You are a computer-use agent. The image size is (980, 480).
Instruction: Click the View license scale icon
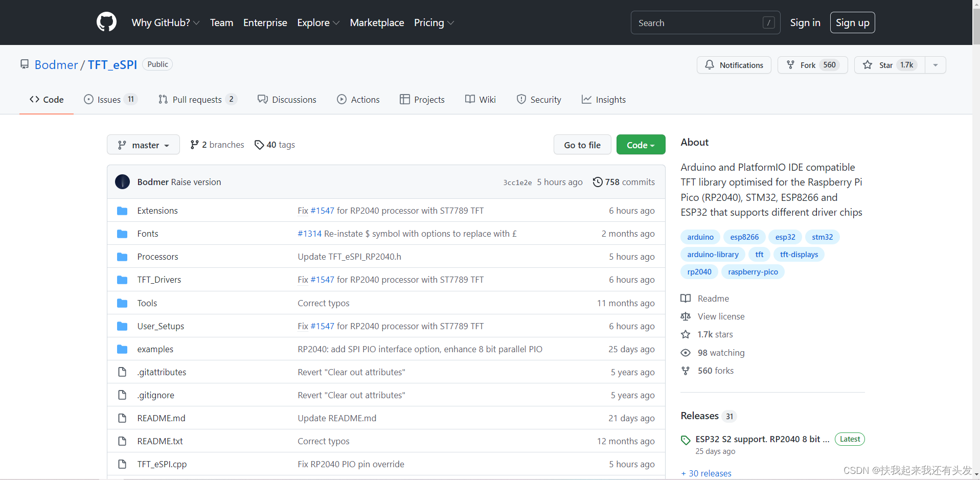pos(686,316)
